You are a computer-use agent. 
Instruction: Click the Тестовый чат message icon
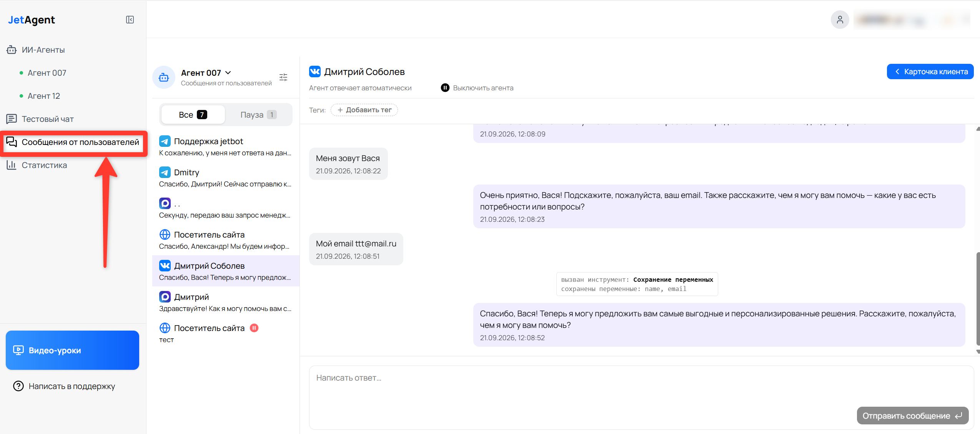[12, 119]
